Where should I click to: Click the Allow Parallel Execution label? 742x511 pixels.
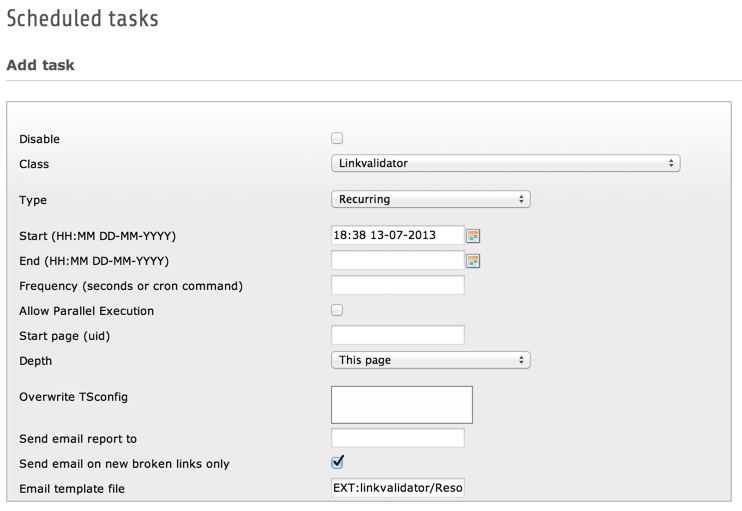[x=86, y=311]
